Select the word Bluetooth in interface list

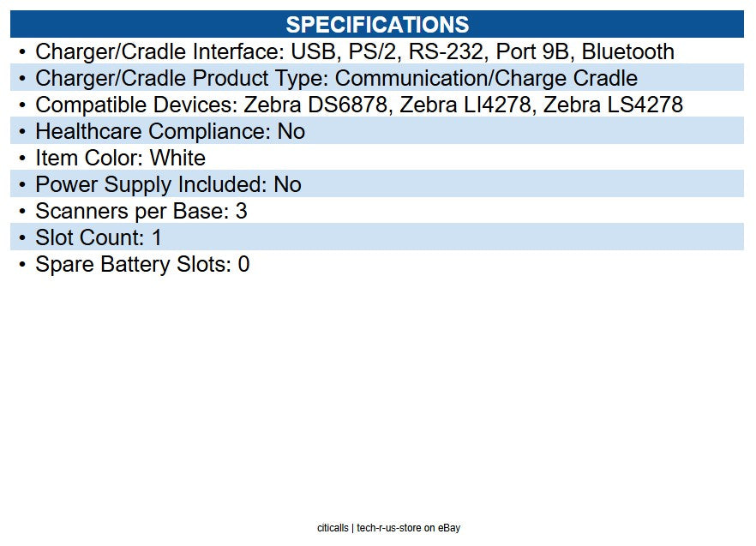click(628, 51)
